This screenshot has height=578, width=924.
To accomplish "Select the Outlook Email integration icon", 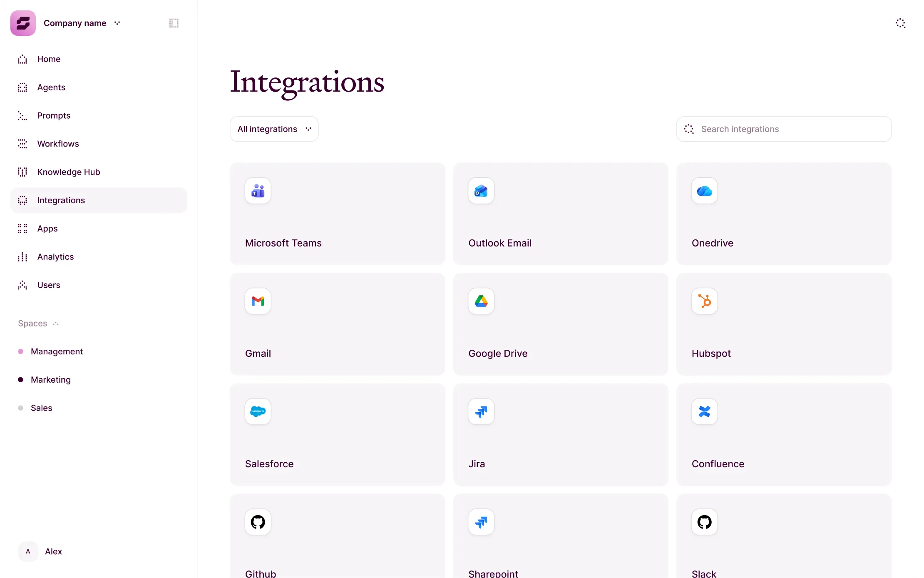I will coord(481,191).
